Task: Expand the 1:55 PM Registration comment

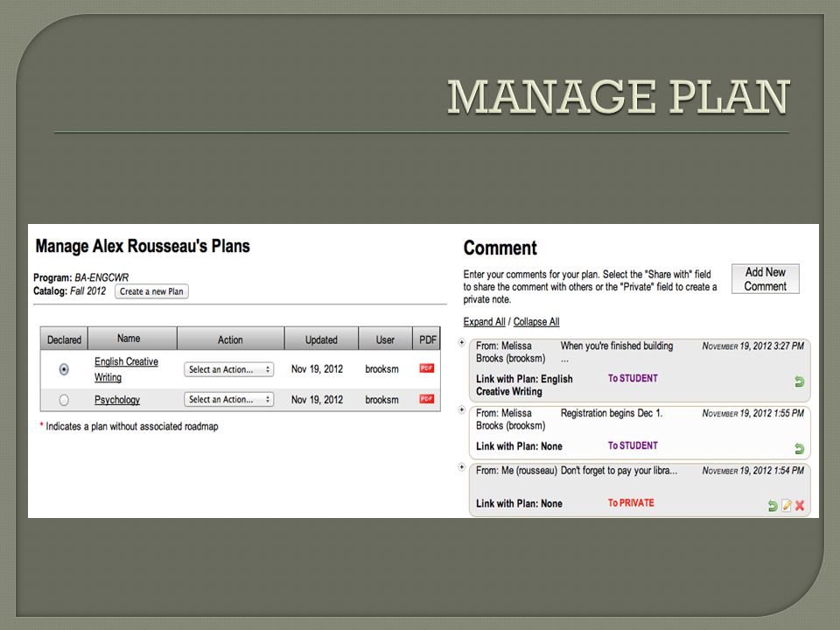Action: (x=462, y=409)
